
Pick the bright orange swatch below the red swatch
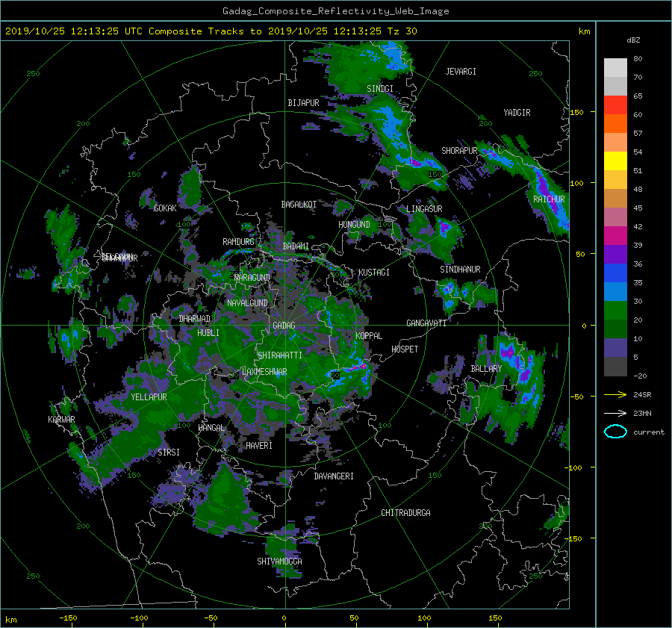click(615, 123)
